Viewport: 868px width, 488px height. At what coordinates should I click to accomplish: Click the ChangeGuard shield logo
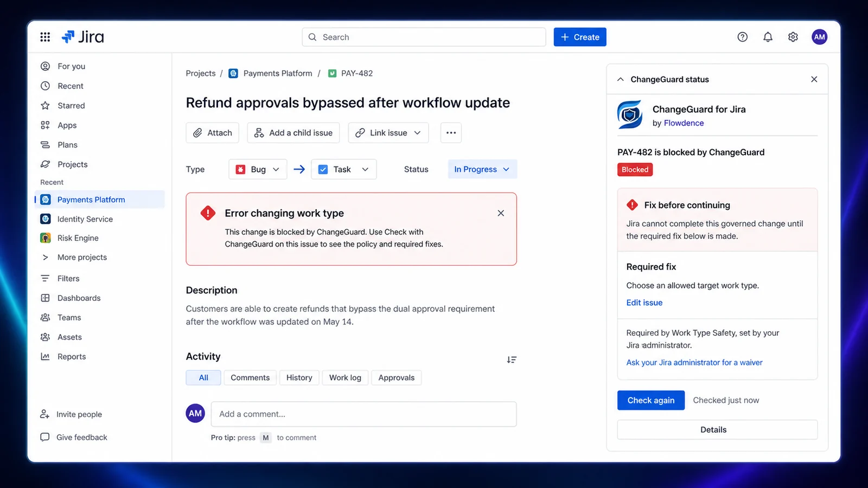pos(630,114)
